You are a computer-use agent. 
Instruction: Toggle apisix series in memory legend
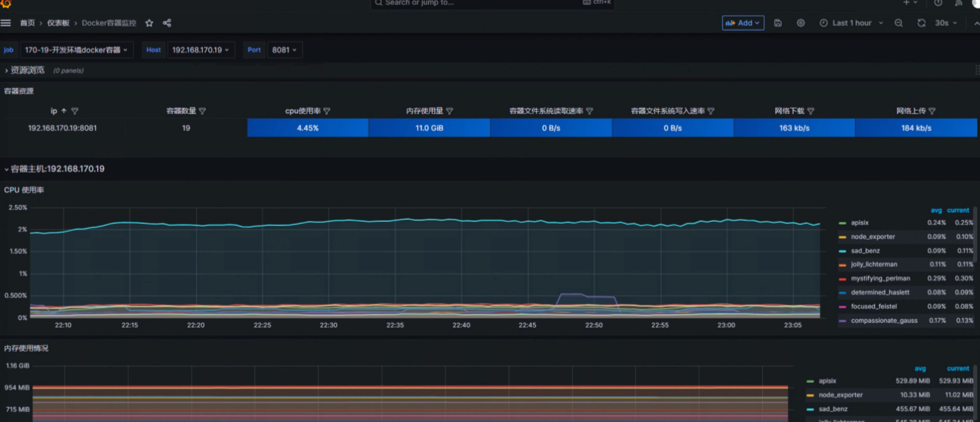pyautogui.click(x=828, y=381)
